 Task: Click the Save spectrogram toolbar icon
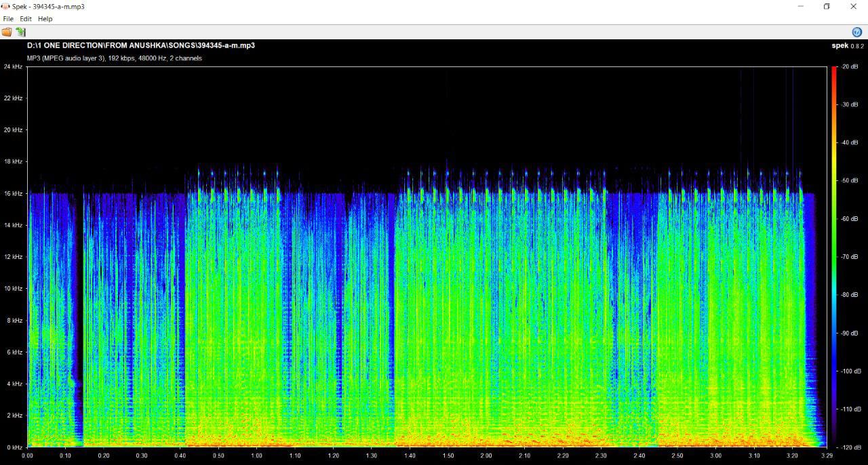[20, 32]
